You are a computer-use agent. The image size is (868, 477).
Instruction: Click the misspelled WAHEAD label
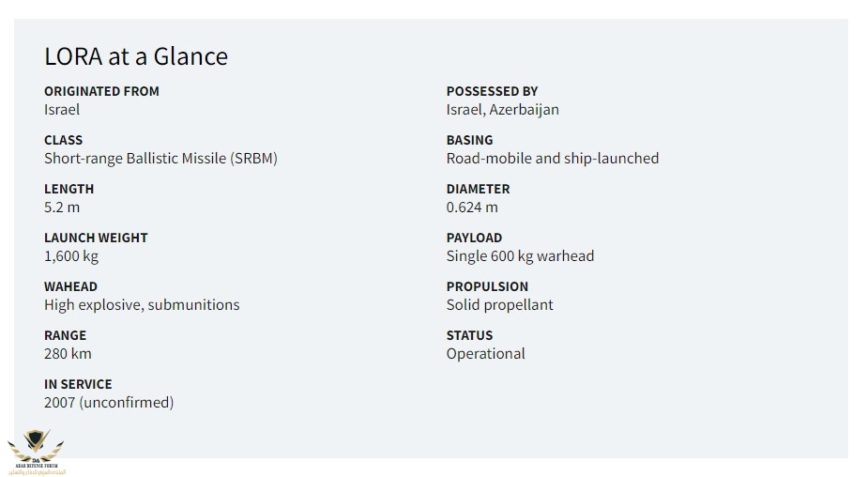click(70, 286)
